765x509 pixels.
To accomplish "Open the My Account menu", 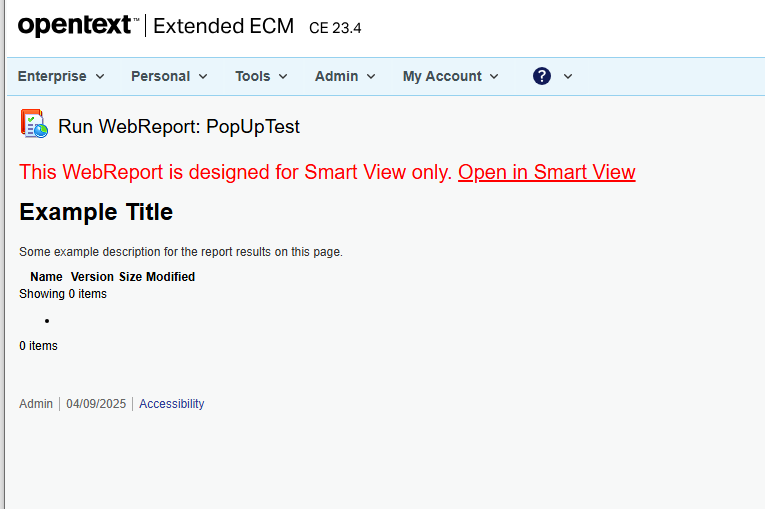I will click(450, 76).
